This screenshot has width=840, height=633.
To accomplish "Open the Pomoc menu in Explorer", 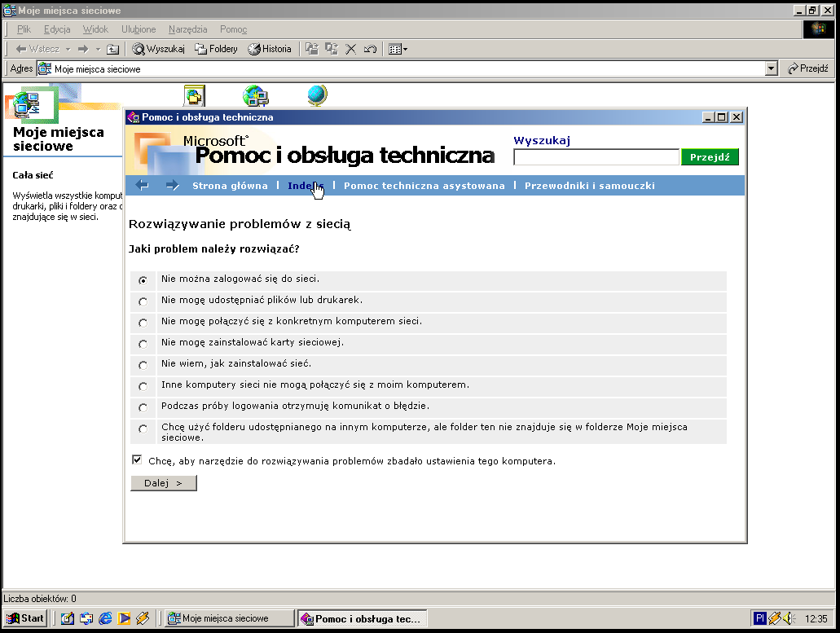I will pos(233,29).
